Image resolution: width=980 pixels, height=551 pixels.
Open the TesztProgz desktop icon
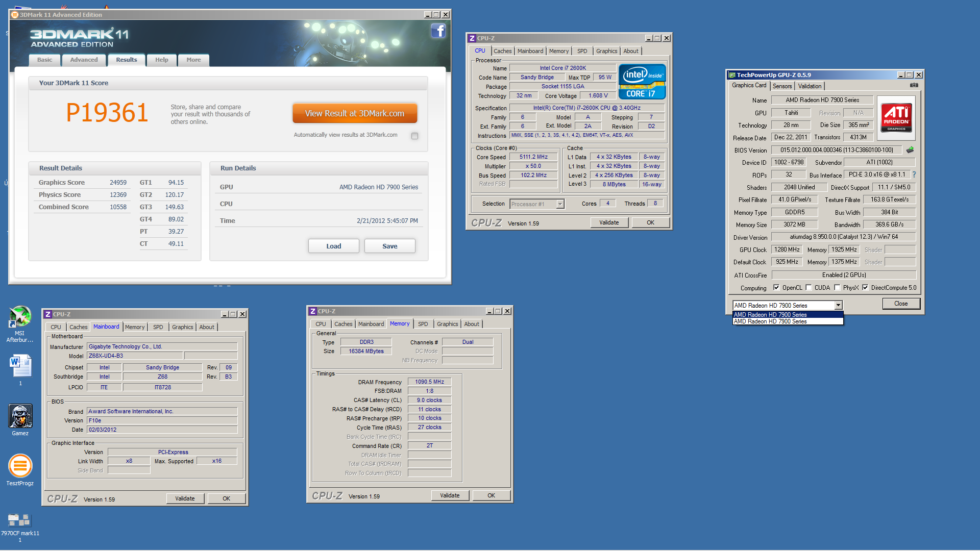coord(20,466)
